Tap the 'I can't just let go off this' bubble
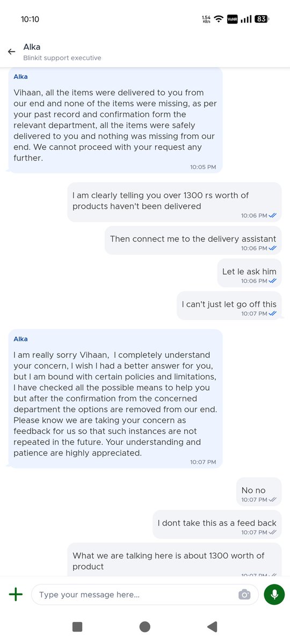This screenshot has height=644, width=290. pyautogui.click(x=229, y=305)
